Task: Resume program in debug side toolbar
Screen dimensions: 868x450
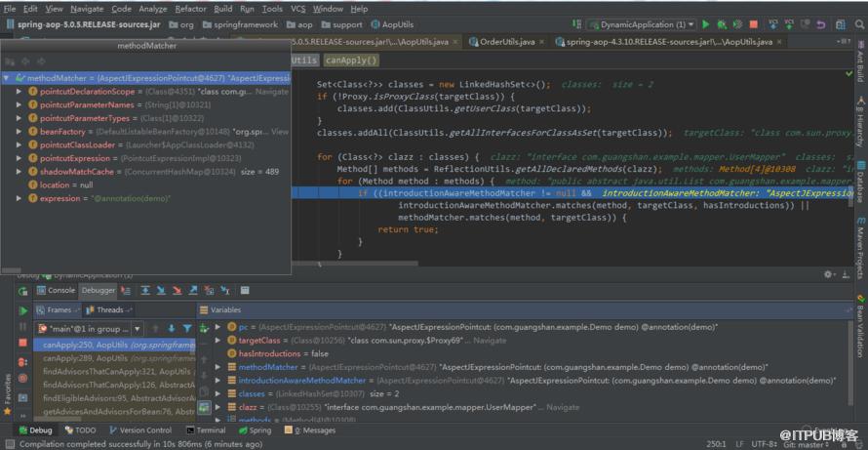Action: [x=22, y=310]
